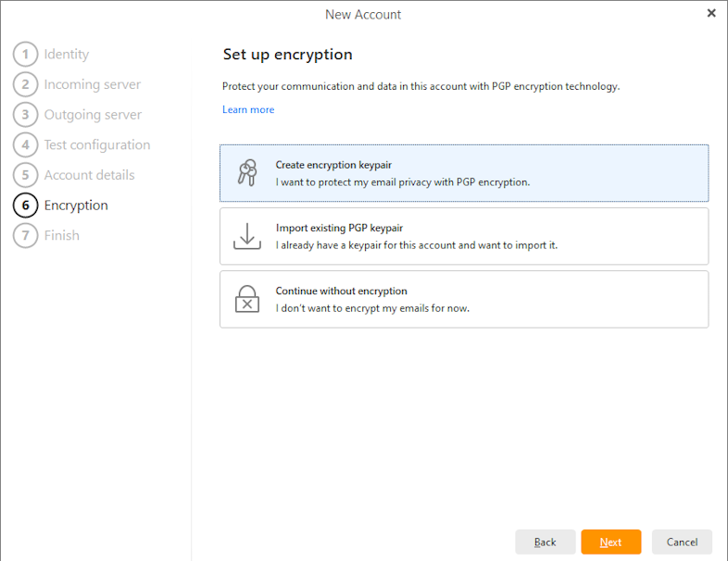The width and height of the screenshot is (728, 561).
Task: Close the New Account dialog
Action: tap(711, 13)
